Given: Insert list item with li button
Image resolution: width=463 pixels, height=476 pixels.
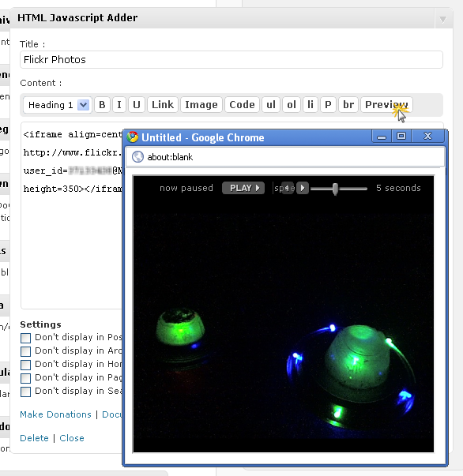Looking at the screenshot, I should 311,105.
